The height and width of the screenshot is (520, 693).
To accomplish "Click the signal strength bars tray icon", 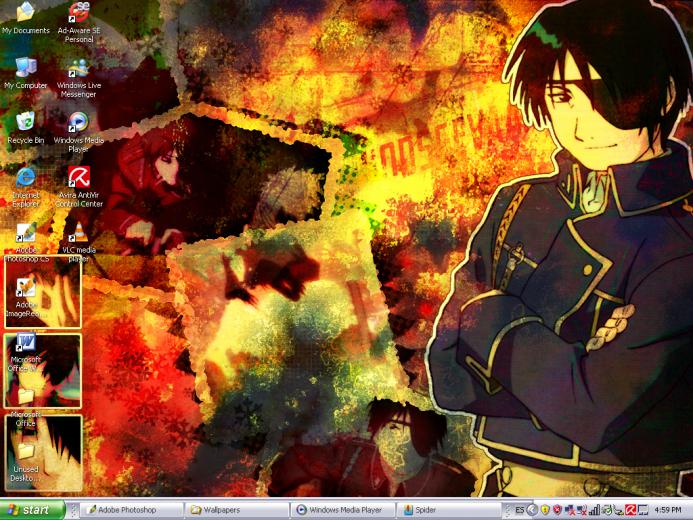I will pos(594,510).
